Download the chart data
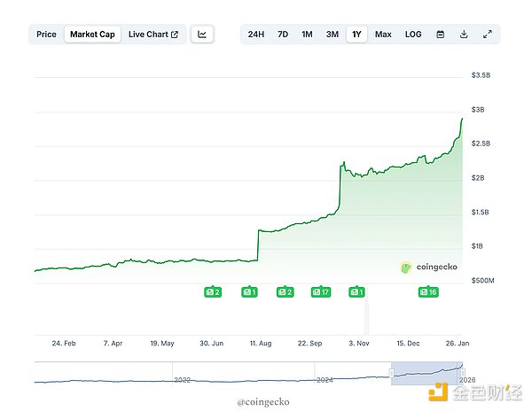This screenshot has width=532, height=411. 464,35
